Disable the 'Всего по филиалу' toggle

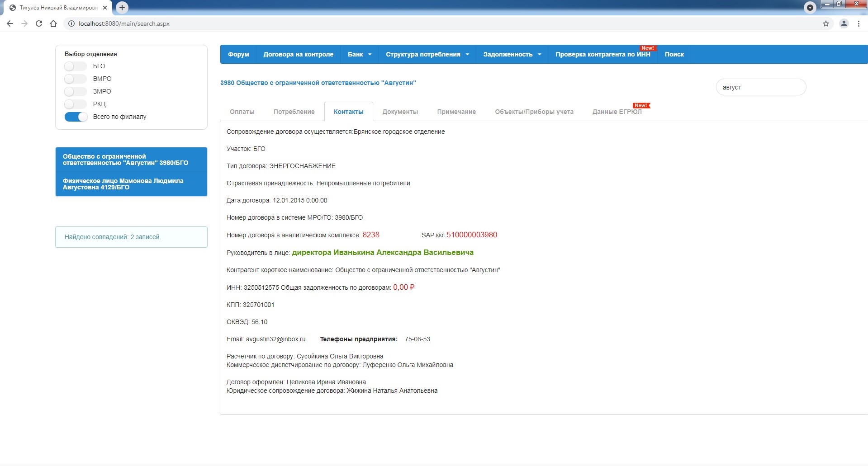[76, 117]
